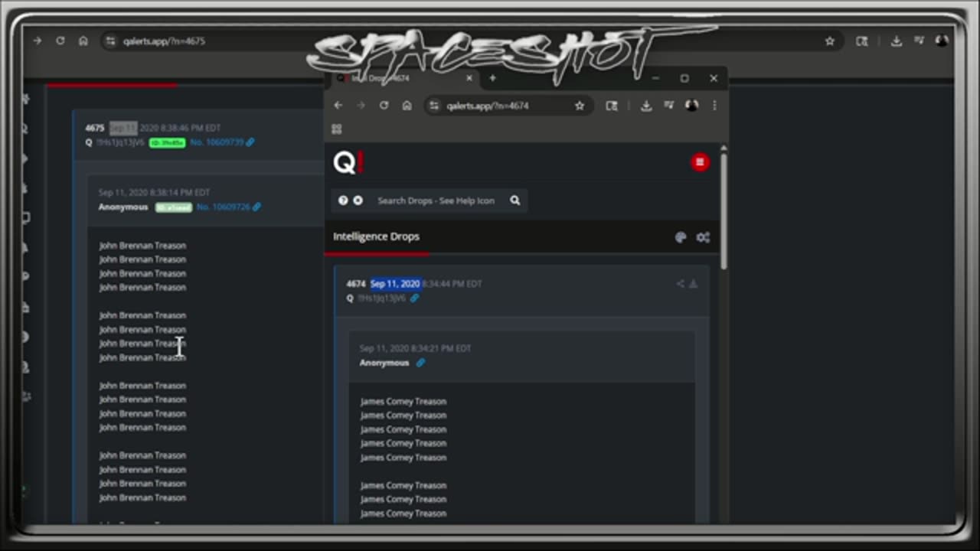Open downloads in rear 4675 window
The image size is (980, 551).
click(896, 41)
